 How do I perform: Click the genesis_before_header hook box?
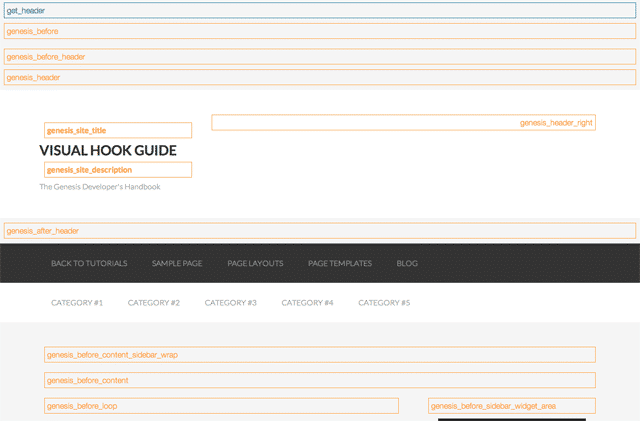click(320, 57)
